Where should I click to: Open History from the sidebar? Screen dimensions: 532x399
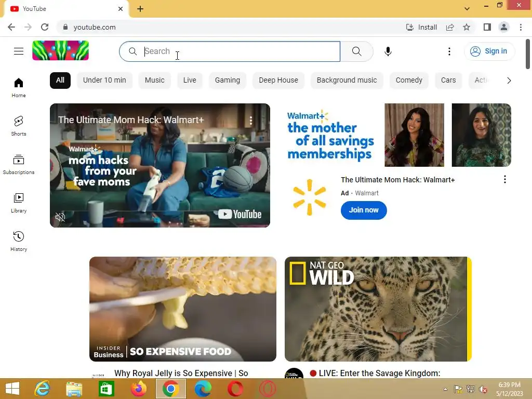point(19,241)
